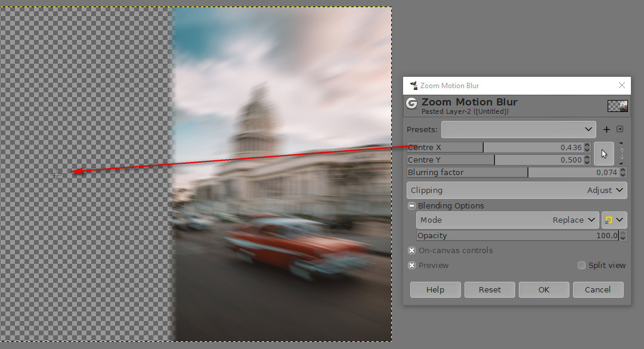Decrease Blurring factor with the down arrow
644x349 pixels.
coord(623,175)
